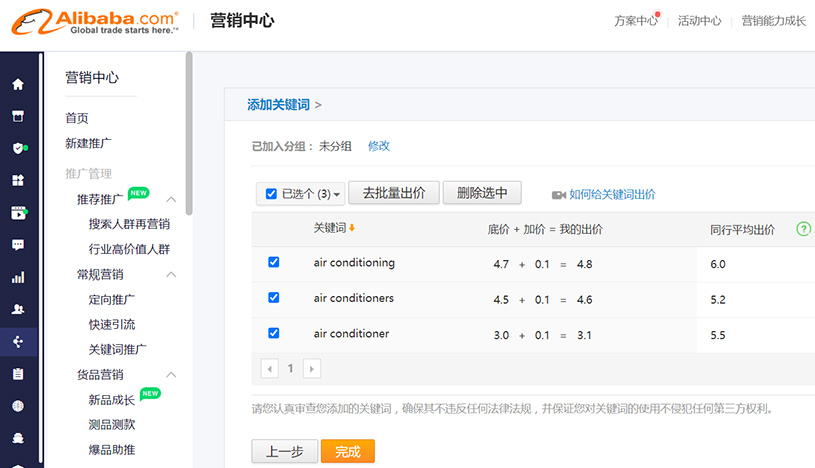Open 关键词推广 menu item
Image resolution: width=815 pixels, height=468 pixels.
tap(117, 349)
